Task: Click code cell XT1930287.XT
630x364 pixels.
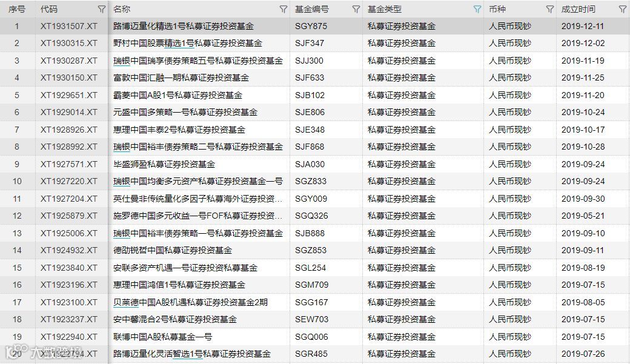Action: tap(68, 61)
